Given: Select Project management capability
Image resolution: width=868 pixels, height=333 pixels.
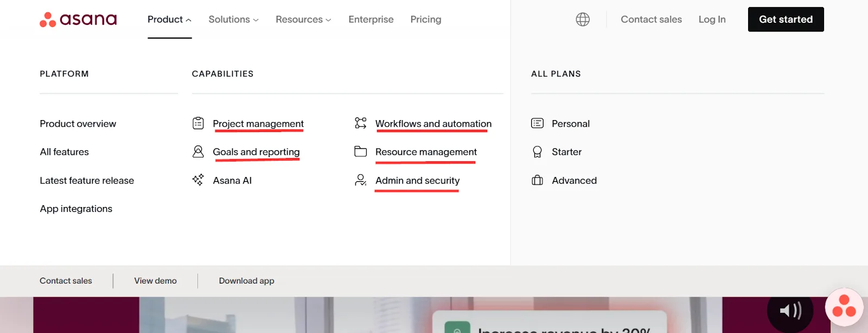Looking at the screenshot, I should point(258,124).
